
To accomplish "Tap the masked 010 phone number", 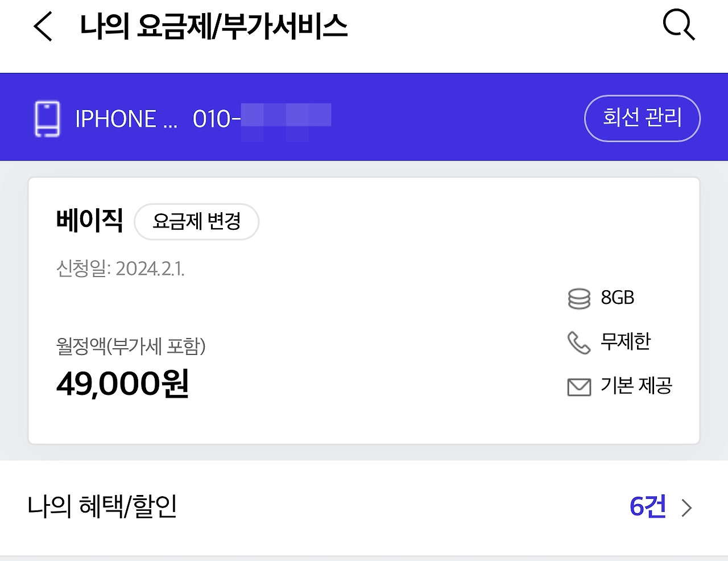I will click(x=262, y=118).
